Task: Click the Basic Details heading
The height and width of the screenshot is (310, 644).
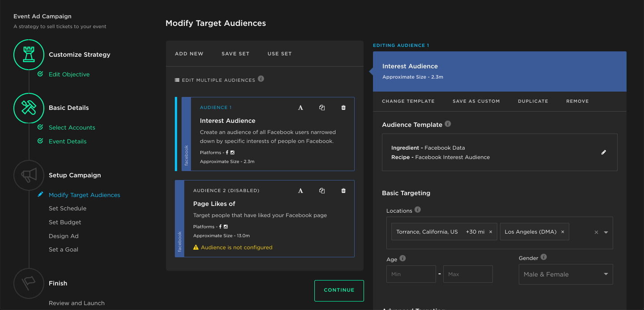Action: point(69,108)
